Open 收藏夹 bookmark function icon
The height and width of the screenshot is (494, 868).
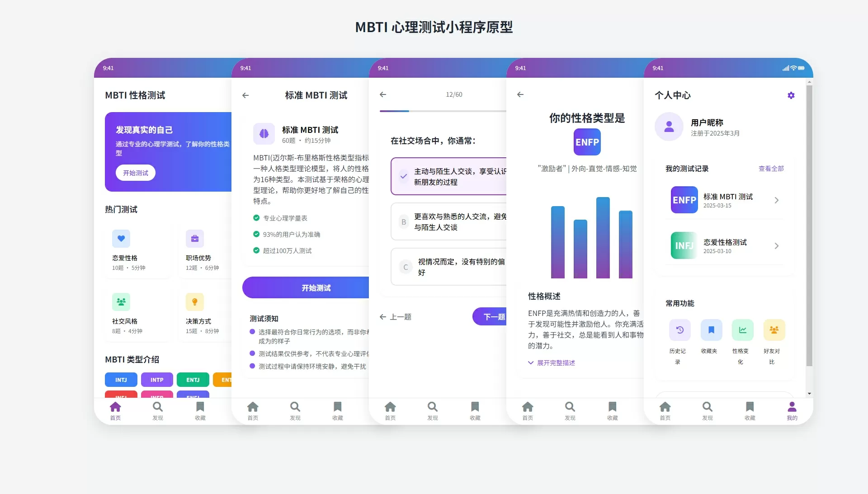point(711,330)
